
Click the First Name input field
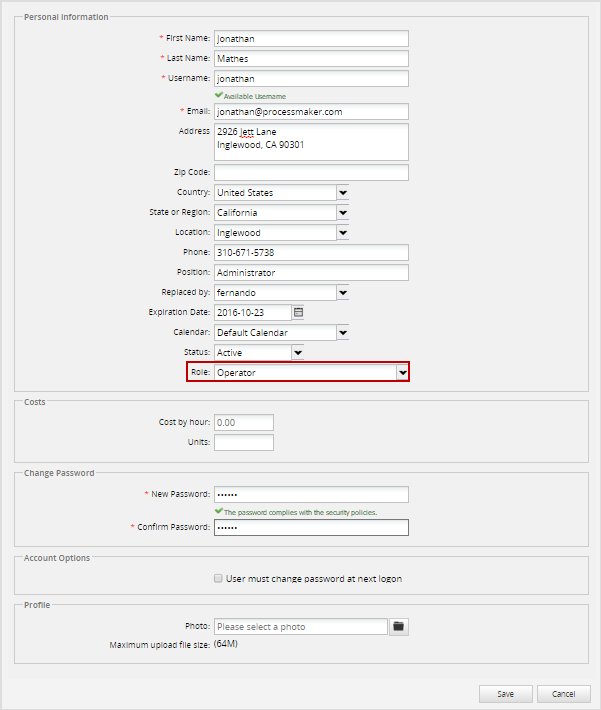(311, 39)
